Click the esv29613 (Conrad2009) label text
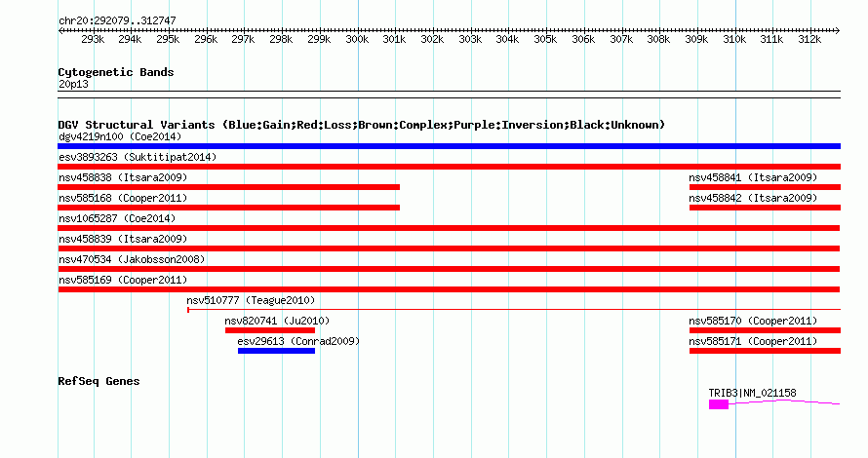This screenshot has height=458, width=868. pyautogui.click(x=298, y=341)
